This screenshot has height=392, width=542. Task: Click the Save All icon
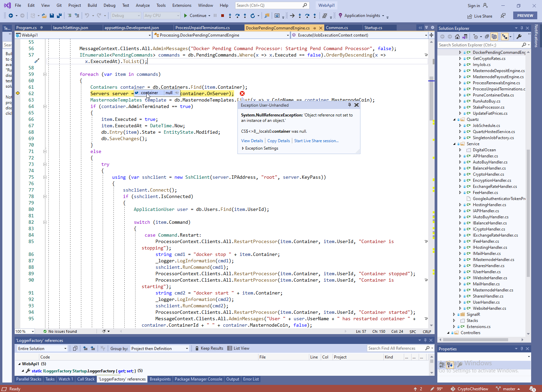point(59,16)
